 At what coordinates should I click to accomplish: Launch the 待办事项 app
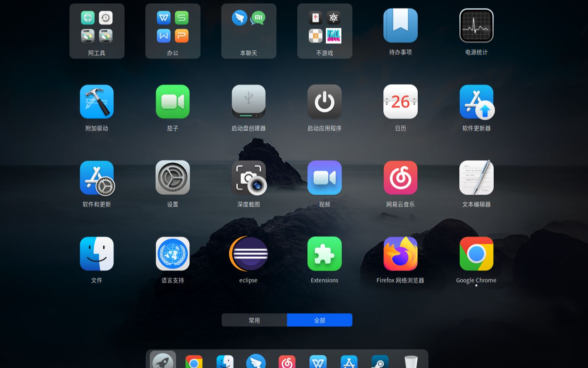click(401, 25)
